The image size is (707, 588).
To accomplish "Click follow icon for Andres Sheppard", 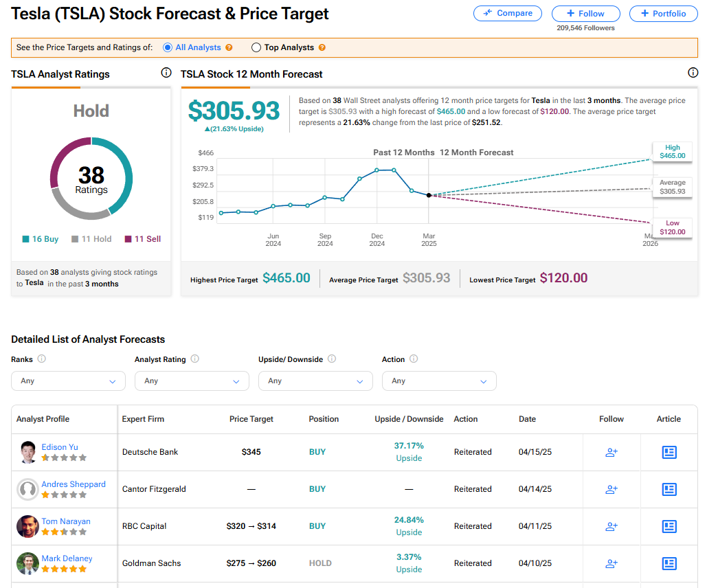I will click(x=611, y=489).
